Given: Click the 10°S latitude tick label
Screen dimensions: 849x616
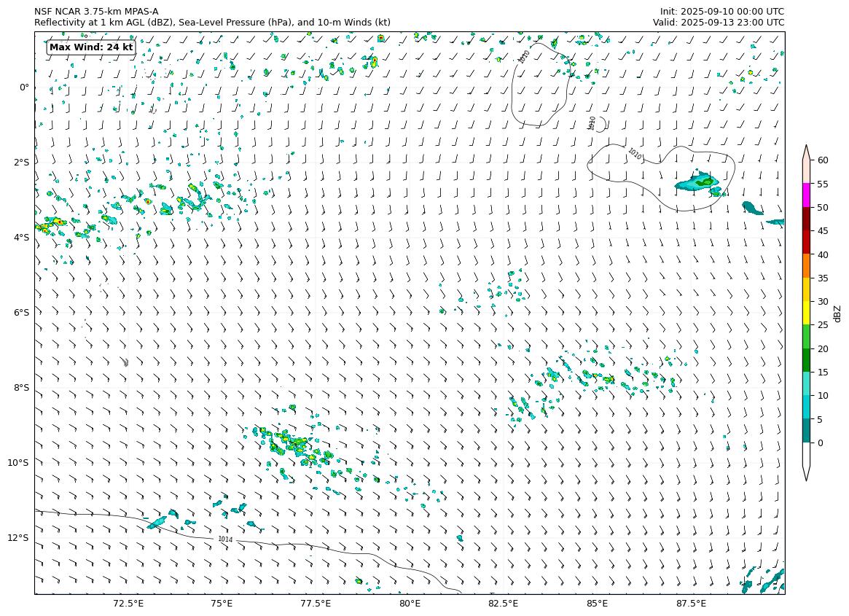Looking at the screenshot, I should click(18, 463).
